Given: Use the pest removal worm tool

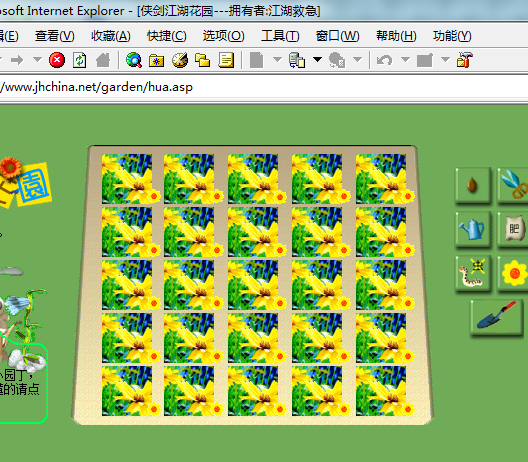Looking at the screenshot, I should 473,273.
